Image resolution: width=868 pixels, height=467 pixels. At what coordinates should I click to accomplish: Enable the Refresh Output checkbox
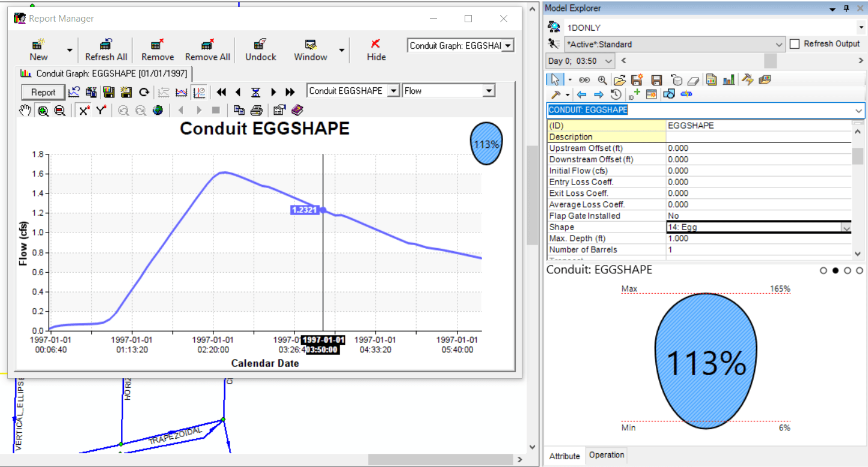tap(795, 44)
